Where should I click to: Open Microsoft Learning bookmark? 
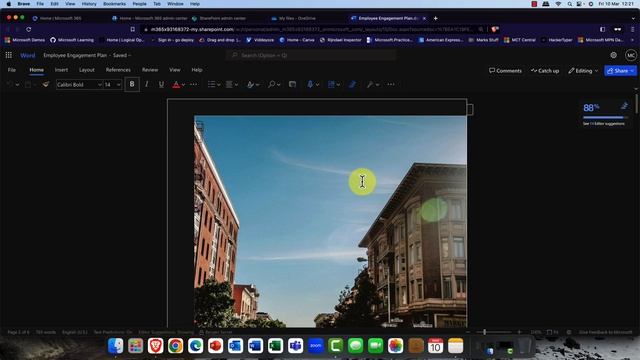72,40
